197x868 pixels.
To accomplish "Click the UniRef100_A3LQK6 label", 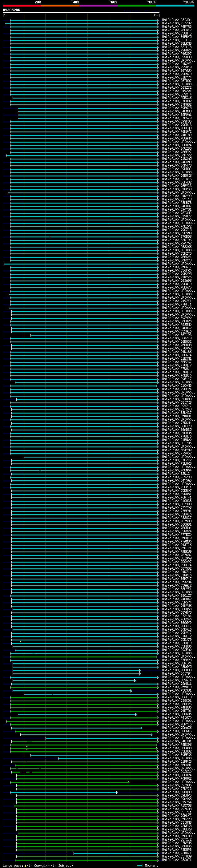I will [x=177, y=464].
